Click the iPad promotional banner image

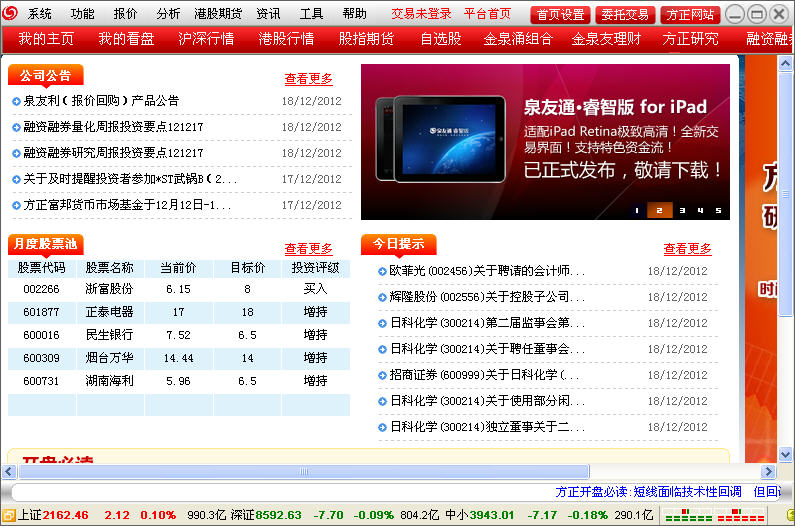point(545,142)
